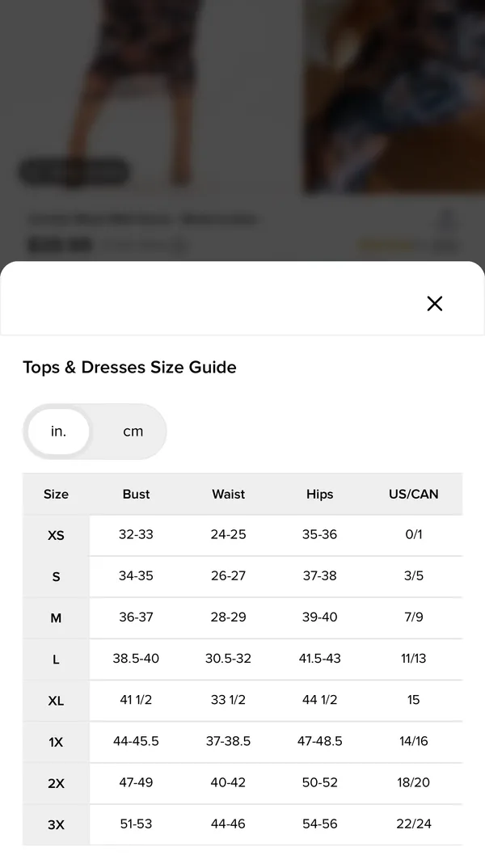Screen dimensions: 485x868
Task: Click bust value 47-49
Action: (136, 783)
